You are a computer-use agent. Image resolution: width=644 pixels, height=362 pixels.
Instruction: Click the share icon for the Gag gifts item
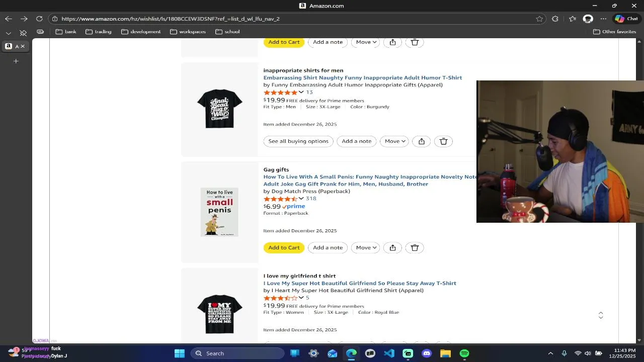pyautogui.click(x=392, y=247)
